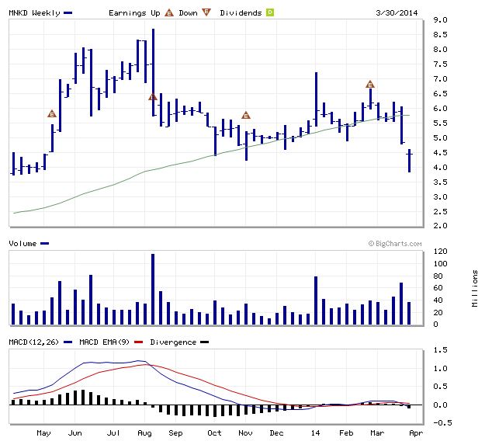The image size is (492, 448).
Task: Click the Apr label on the time axis
Action: 414,433
